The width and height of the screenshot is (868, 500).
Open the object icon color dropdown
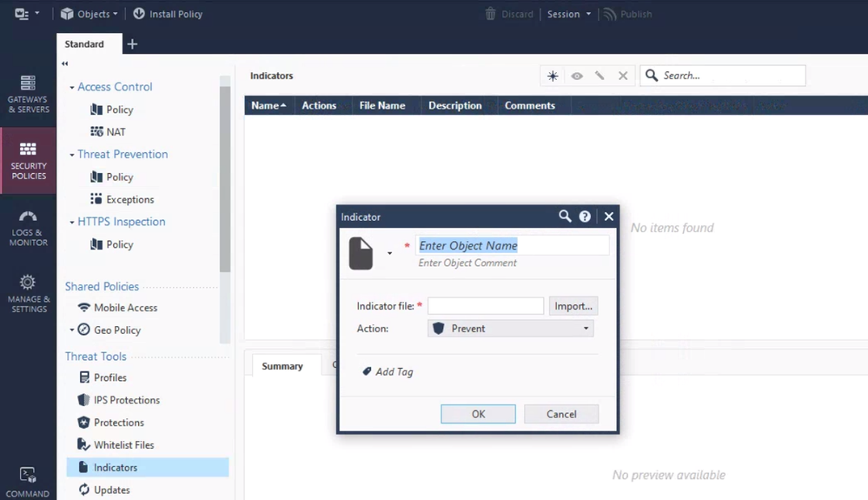coord(390,253)
